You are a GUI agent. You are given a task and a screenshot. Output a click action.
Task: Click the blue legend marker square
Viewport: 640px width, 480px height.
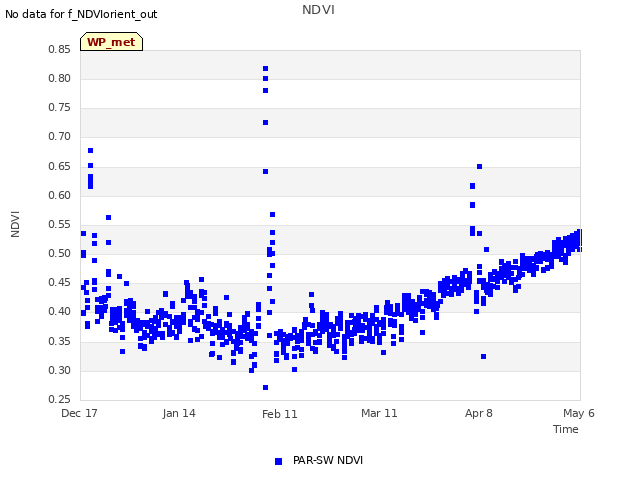coord(278,461)
